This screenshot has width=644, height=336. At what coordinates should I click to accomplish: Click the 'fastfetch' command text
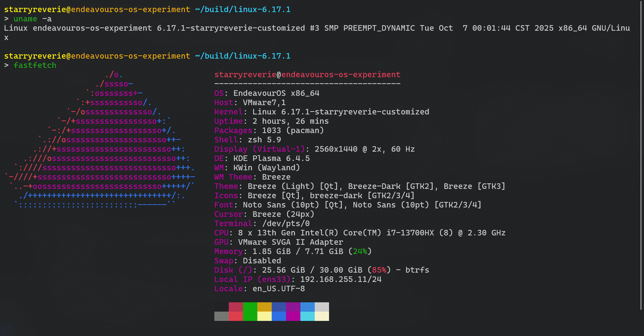click(35, 65)
